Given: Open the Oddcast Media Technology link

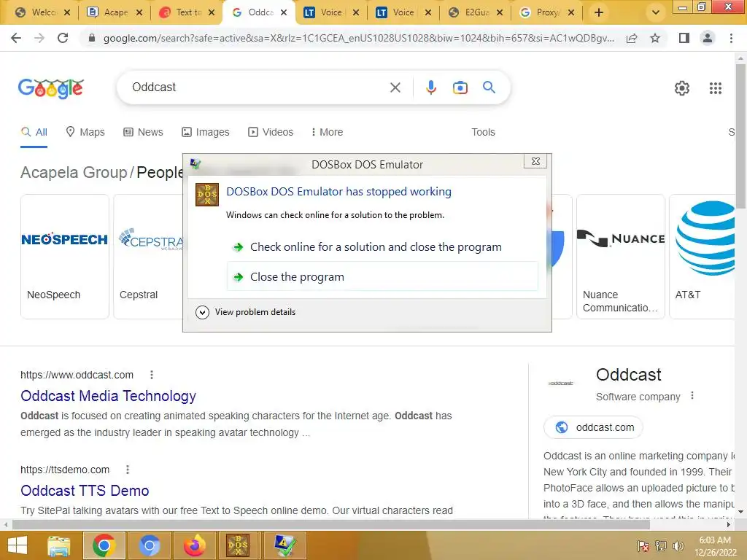Looking at the screenshot, I should [108, 396].
